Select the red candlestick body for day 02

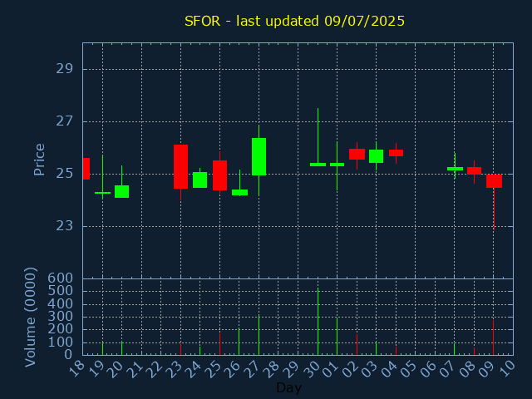(x=357, y=154)
